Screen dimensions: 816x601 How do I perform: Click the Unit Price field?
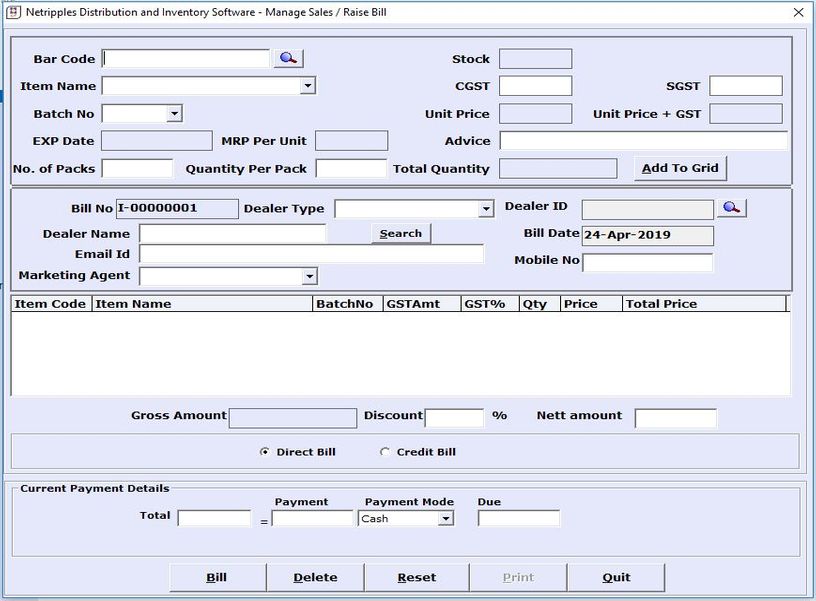(536, 113)
